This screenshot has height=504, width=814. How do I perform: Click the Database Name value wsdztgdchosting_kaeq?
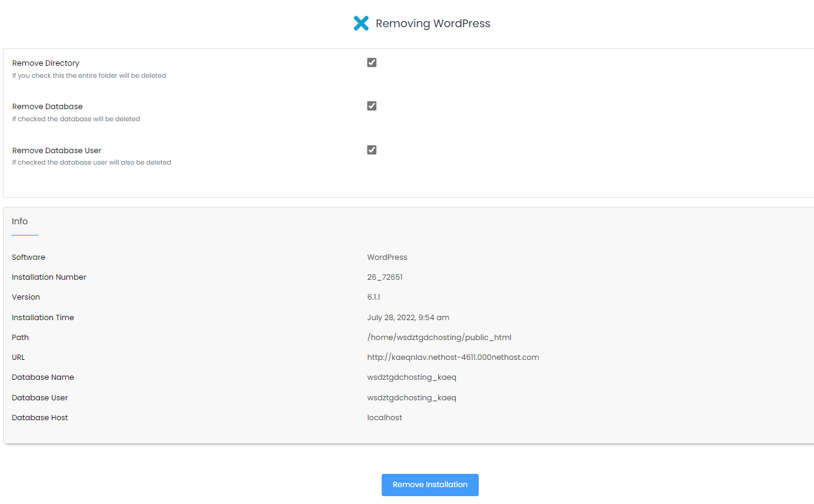(x=412, y=377)
